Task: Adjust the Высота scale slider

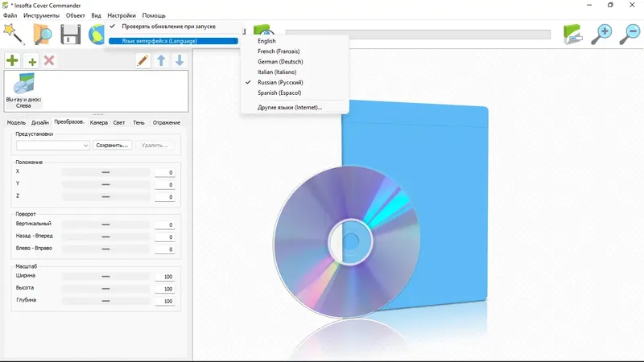Action: coord(105,289)
